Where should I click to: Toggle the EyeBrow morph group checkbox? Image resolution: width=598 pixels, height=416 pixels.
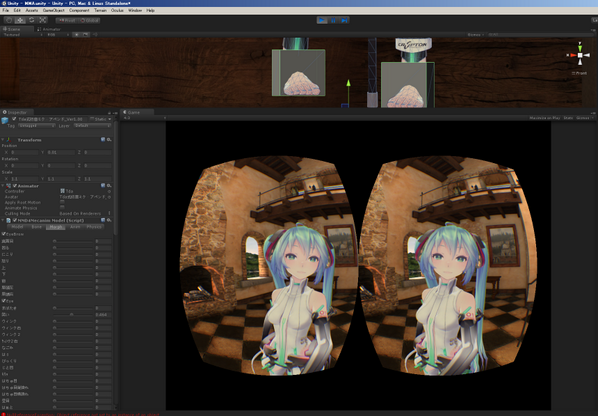coord(3,234)
